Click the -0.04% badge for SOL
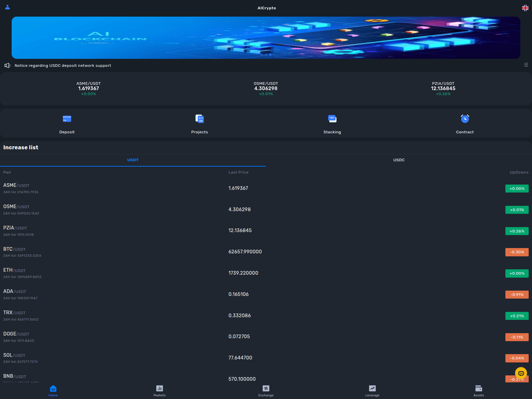532x399 pixels. tap(517, 358)
